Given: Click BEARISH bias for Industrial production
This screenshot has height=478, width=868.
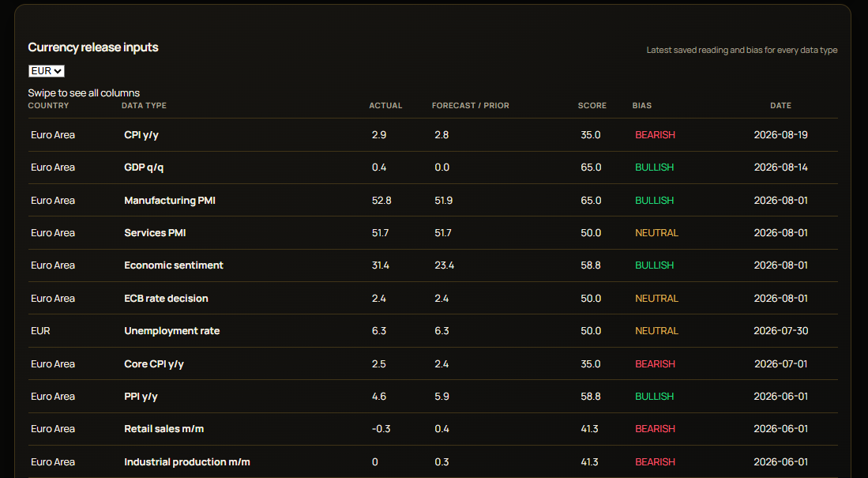Looking at the screenshot, I should pyautogui.click(x=655, y=462).
